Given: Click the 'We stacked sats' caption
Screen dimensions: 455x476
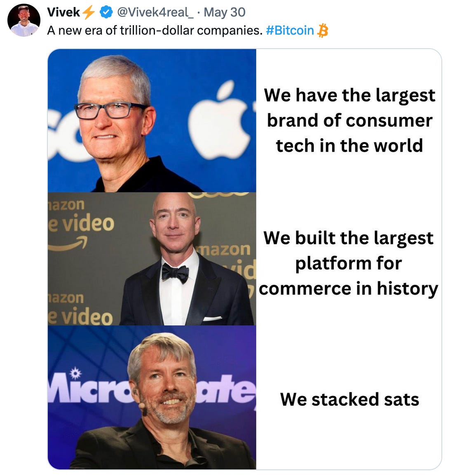Looking at the screenshot, I should pos(349,399).
